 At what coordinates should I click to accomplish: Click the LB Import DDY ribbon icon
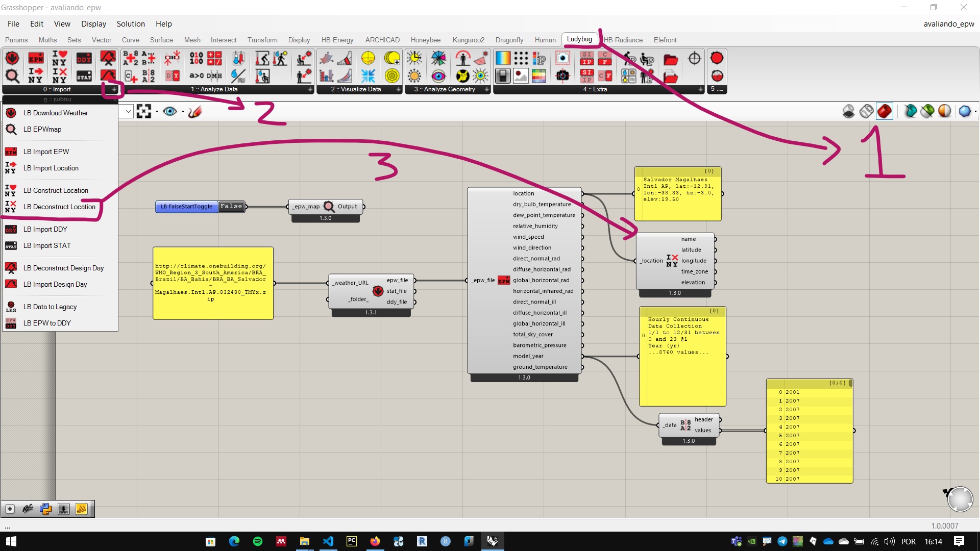coord(84,58)
